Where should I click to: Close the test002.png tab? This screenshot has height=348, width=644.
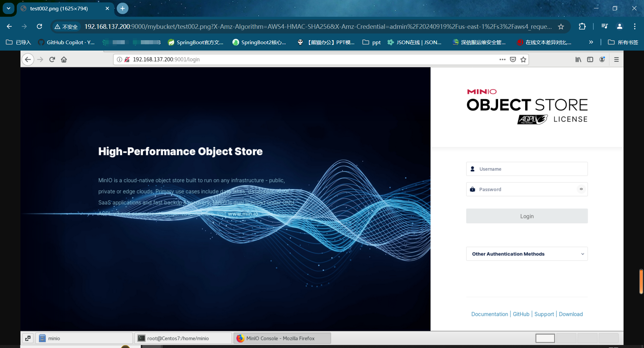107,8
